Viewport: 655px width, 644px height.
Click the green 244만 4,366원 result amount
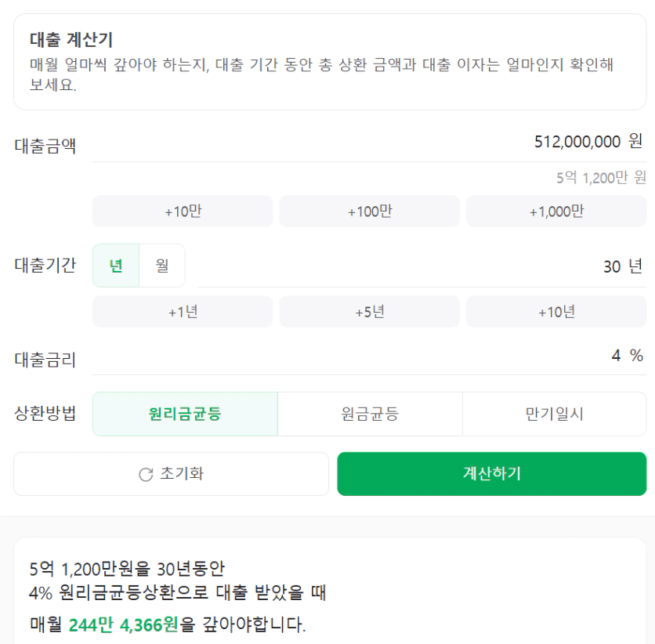(123, 625)
